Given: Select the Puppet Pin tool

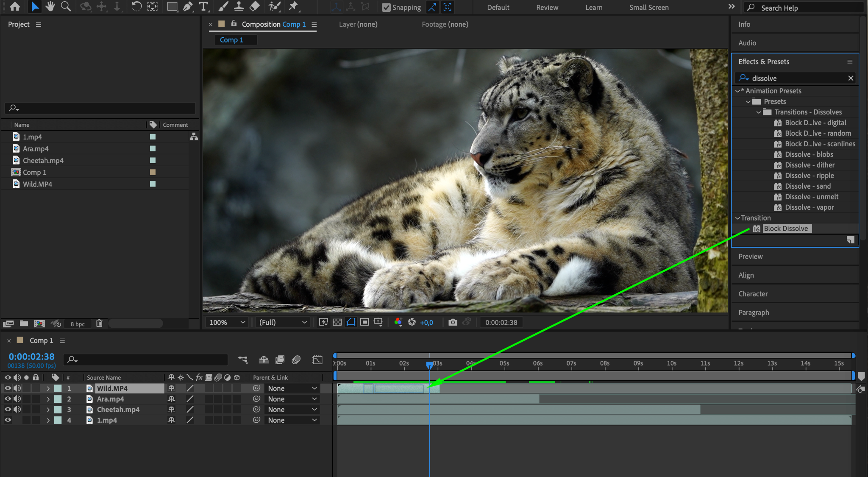Looking at the screenshot, I should 293,6.
